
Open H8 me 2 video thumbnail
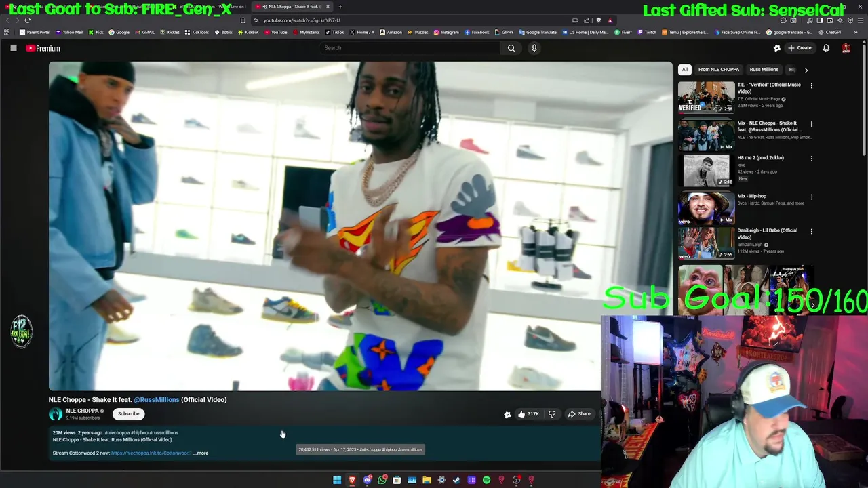707,170
